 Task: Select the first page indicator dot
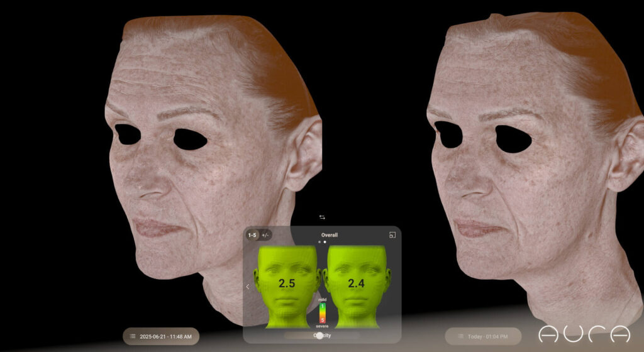(x=319, y=242)
